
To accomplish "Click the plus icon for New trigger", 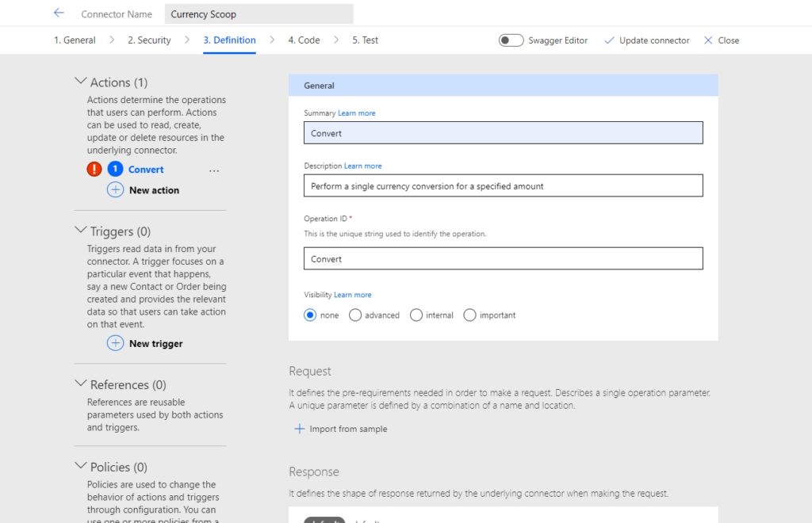I will point(116,343).
